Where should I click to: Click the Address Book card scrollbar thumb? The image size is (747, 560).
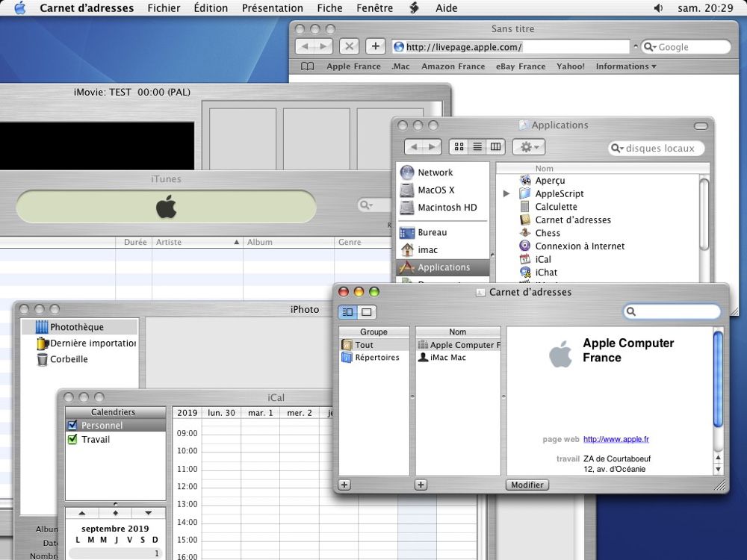point(718,379)
